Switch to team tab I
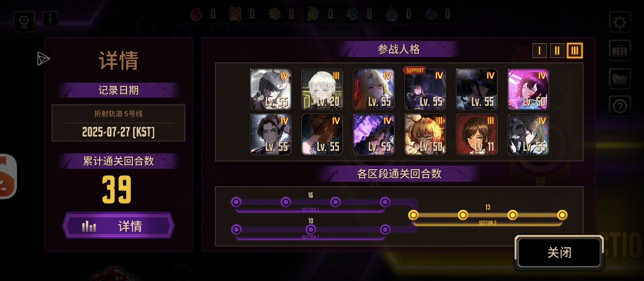644x281 pixels. coord(539,51)
